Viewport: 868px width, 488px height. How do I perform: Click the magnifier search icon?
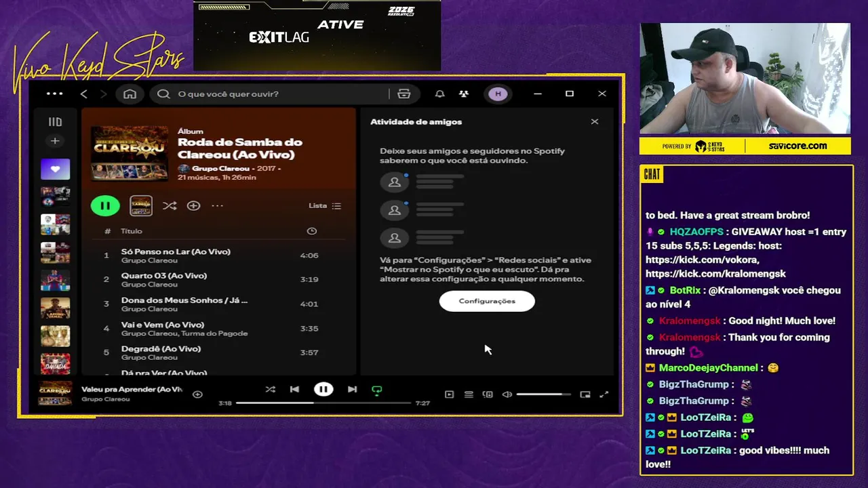(x=163, y=94)
